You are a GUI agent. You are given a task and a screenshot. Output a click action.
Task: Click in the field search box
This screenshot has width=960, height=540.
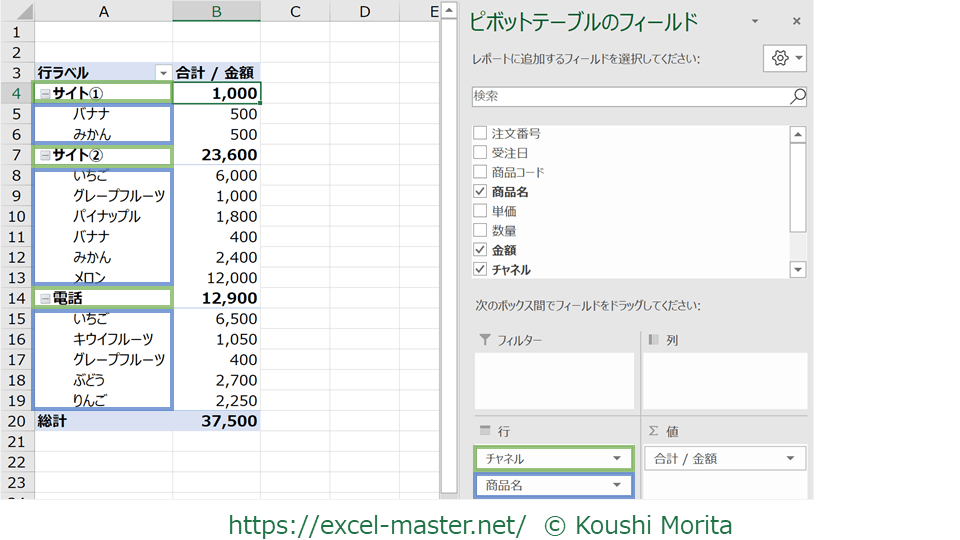630,97
